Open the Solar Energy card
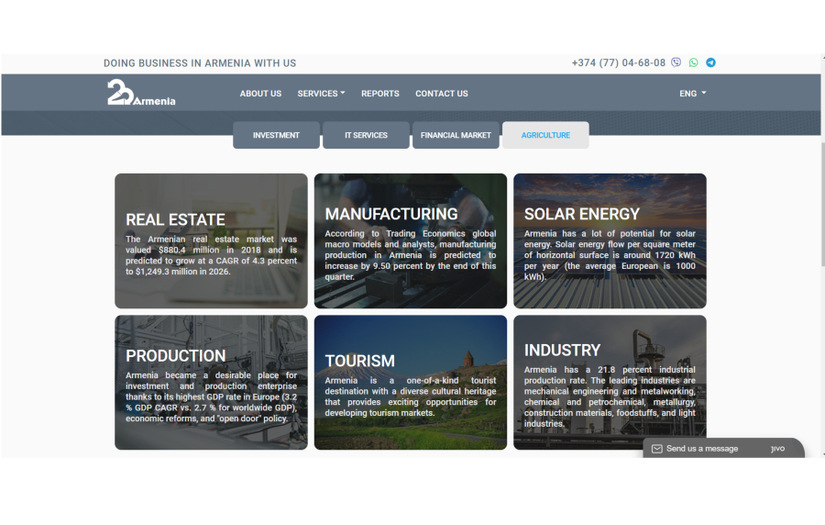 (610, 241)
